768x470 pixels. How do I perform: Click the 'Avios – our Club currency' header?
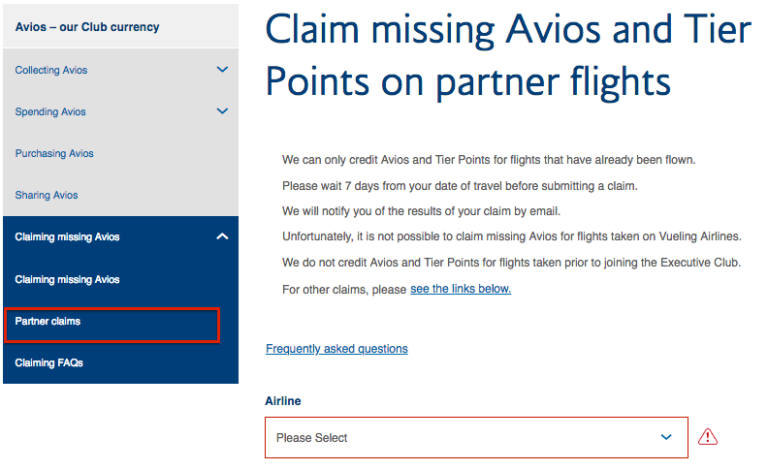point(87,27)
